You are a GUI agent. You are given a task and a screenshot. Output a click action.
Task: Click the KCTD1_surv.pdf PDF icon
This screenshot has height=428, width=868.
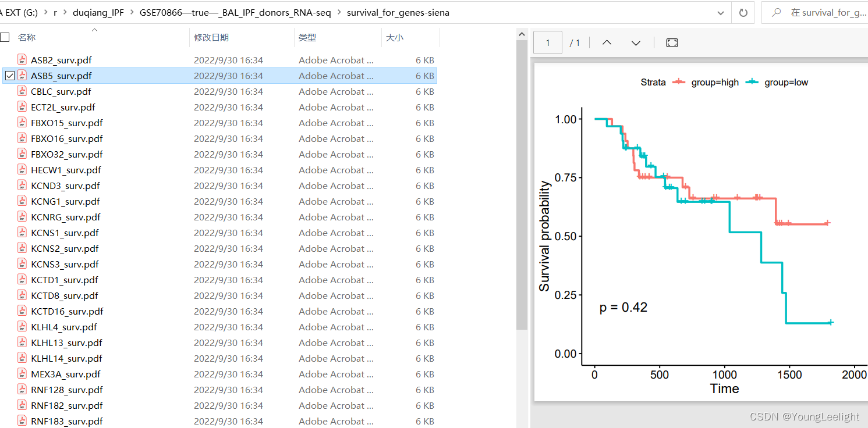pos(22,280)
